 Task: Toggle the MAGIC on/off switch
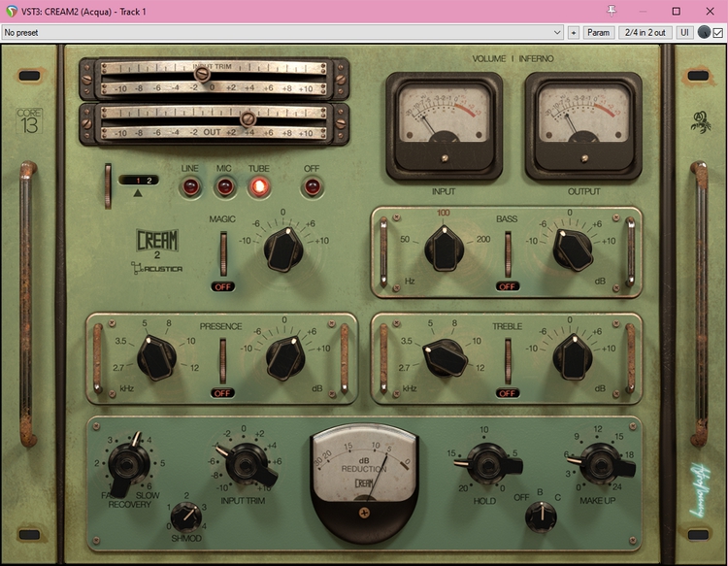point(223,254)
